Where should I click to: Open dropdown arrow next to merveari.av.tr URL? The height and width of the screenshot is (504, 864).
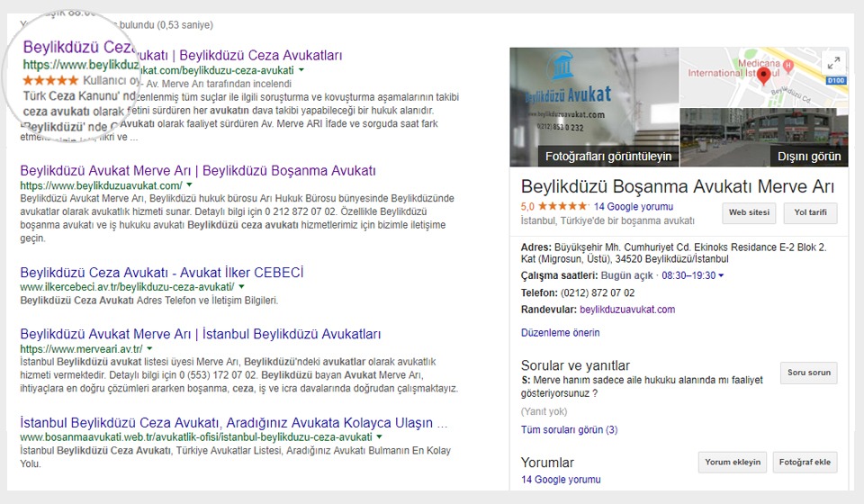[149, 348]
